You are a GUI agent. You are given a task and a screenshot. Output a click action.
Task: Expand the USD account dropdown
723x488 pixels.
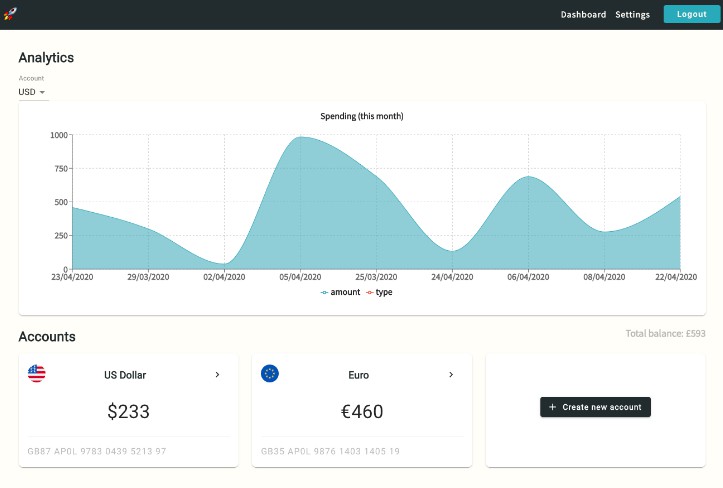[x=32, y=92]
